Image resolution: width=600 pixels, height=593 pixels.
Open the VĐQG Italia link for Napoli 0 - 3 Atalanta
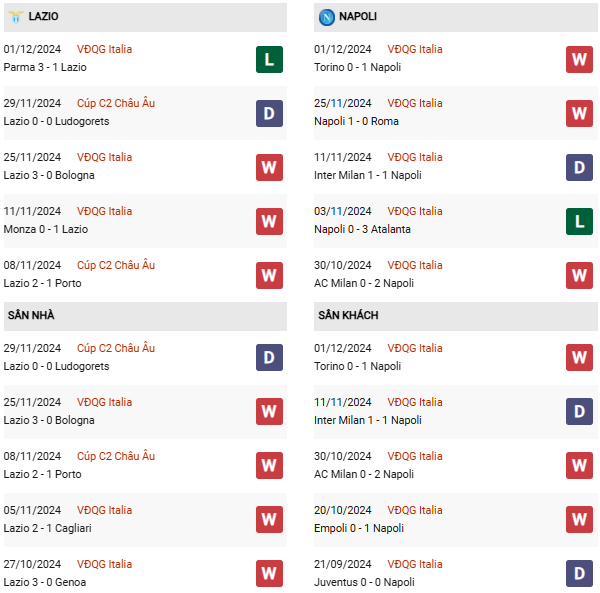tap(415, 211)
